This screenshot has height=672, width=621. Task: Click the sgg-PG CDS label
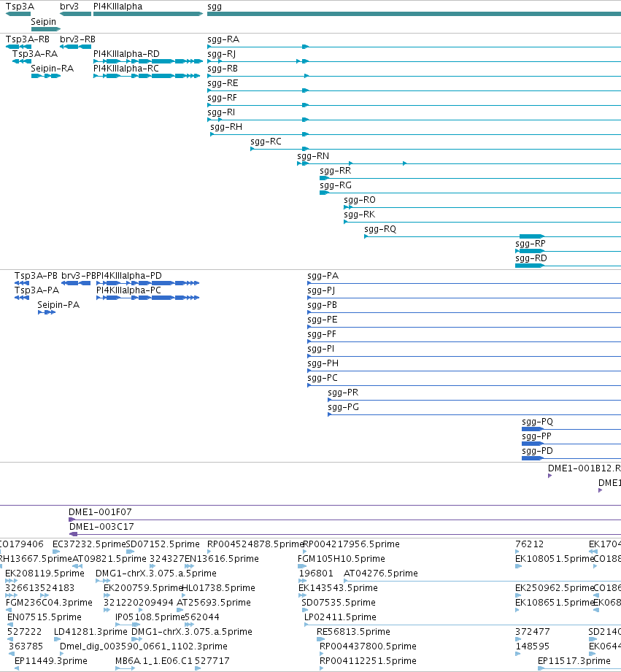(x=343, y=406)
